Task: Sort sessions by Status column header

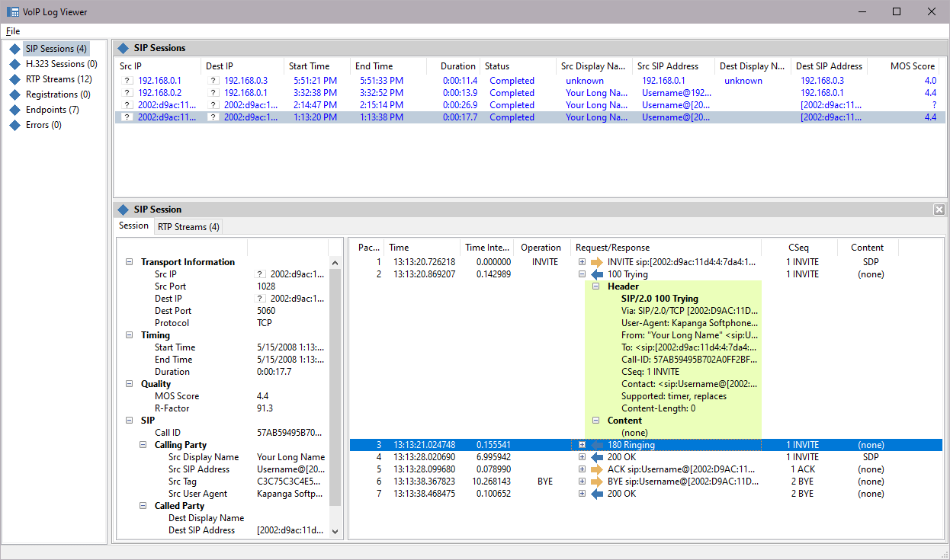Action: pos(518,66)
